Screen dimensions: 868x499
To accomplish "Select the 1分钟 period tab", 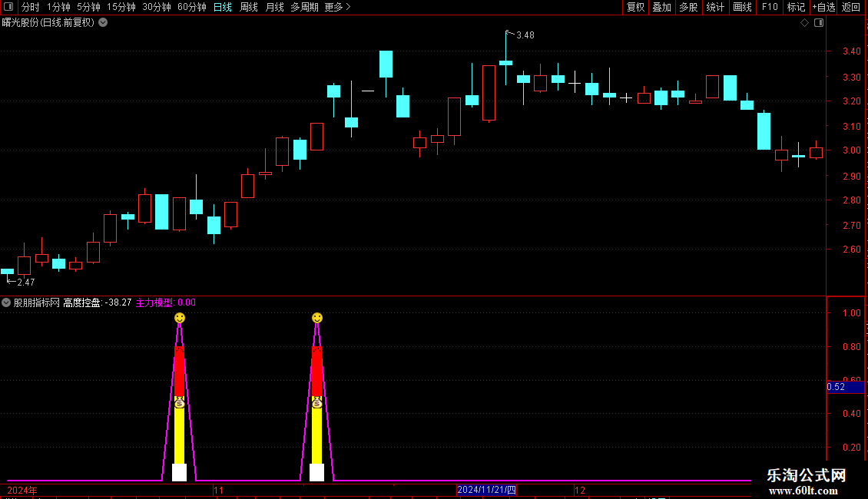I will (58, 7).
